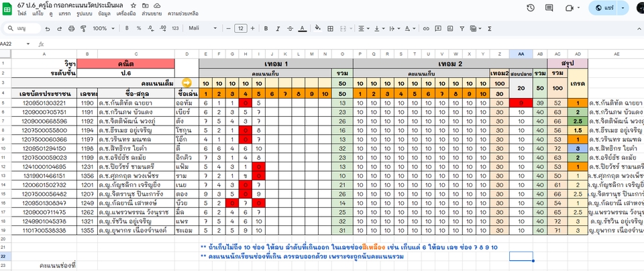Open the fill color picker
This screenshot has height=271, width=644.
(x=317, y=28)
